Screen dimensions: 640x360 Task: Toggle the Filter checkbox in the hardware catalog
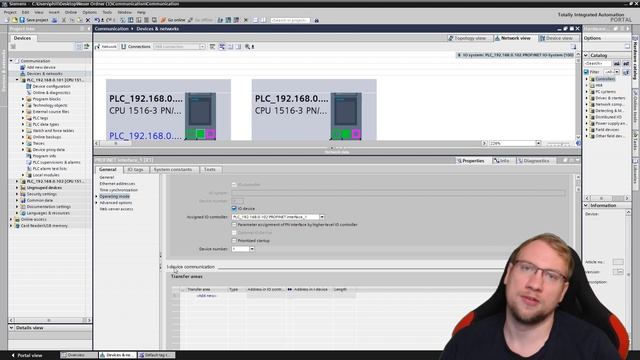point(587,72)
